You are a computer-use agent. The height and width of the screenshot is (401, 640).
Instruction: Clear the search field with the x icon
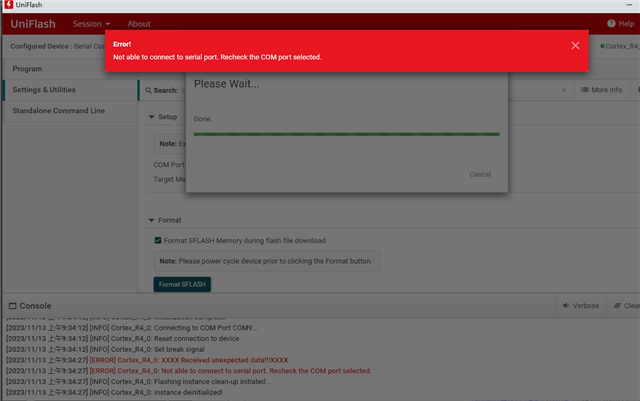(564, 90)
